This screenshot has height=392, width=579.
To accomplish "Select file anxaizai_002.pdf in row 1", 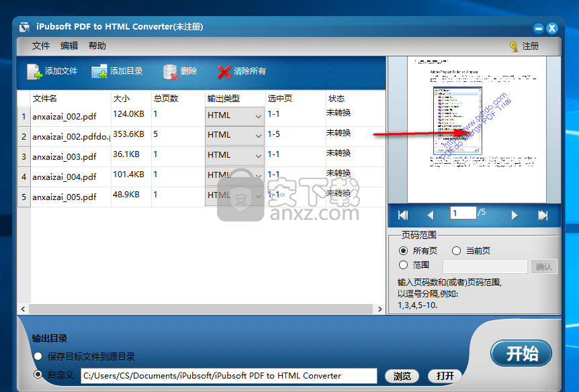I will (x=64, y=117).
